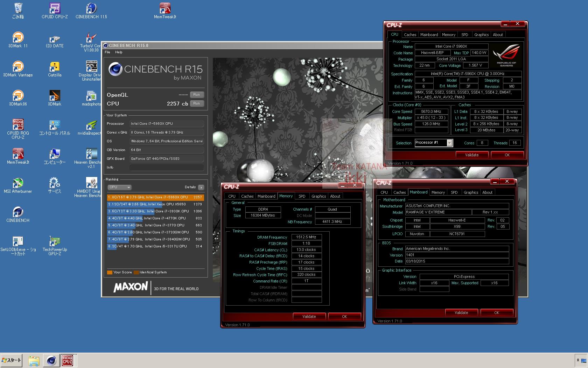
Task: Open the Recycle Bin desktop icon
Action: click(x=18, y=11)
